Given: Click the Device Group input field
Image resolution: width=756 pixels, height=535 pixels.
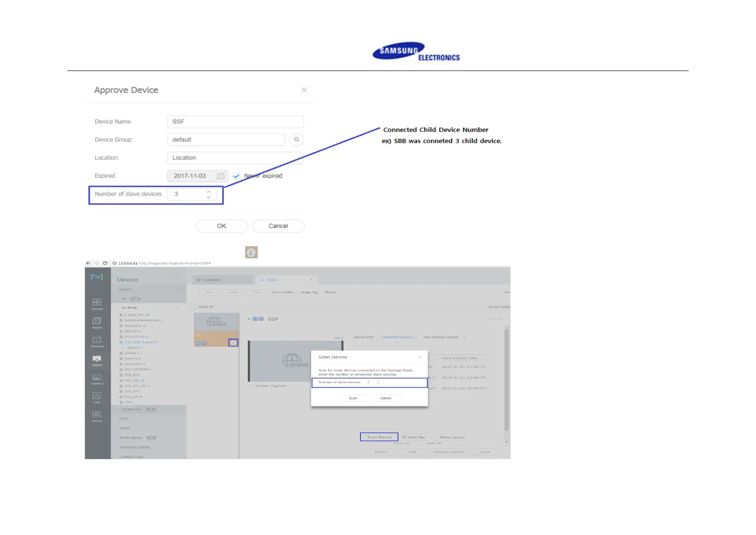Looking at the screenshot, I should click(226, 140).
